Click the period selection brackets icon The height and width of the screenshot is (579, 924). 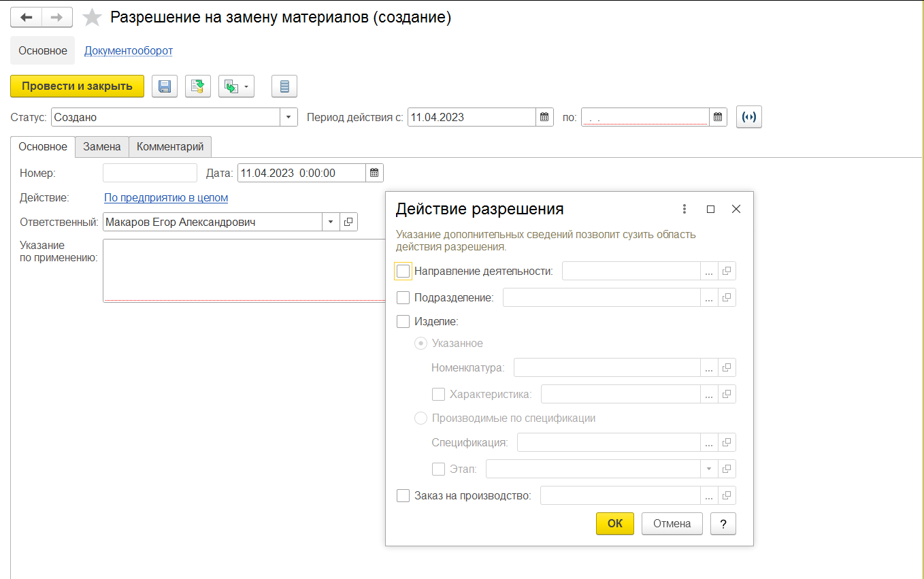pos(749,117)
